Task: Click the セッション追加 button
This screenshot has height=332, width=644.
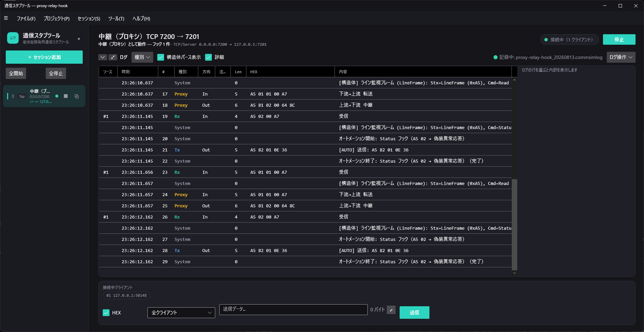Action: pyautogui.click(x=44, y=57)
